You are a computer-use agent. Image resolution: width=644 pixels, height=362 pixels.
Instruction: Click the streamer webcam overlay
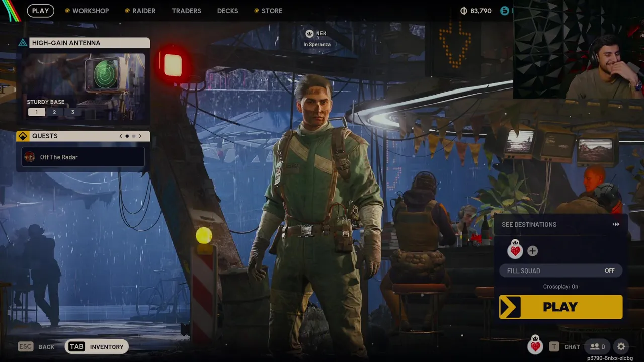click(x=578, y=49)
